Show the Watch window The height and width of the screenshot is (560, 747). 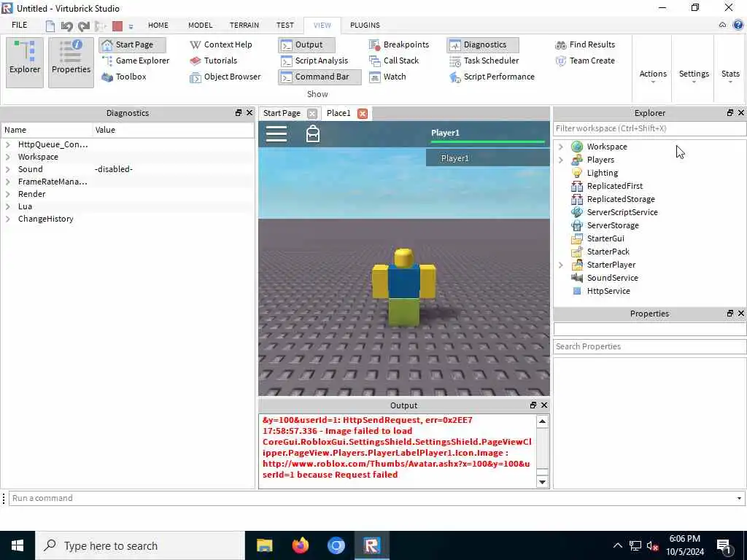point(388,77)
